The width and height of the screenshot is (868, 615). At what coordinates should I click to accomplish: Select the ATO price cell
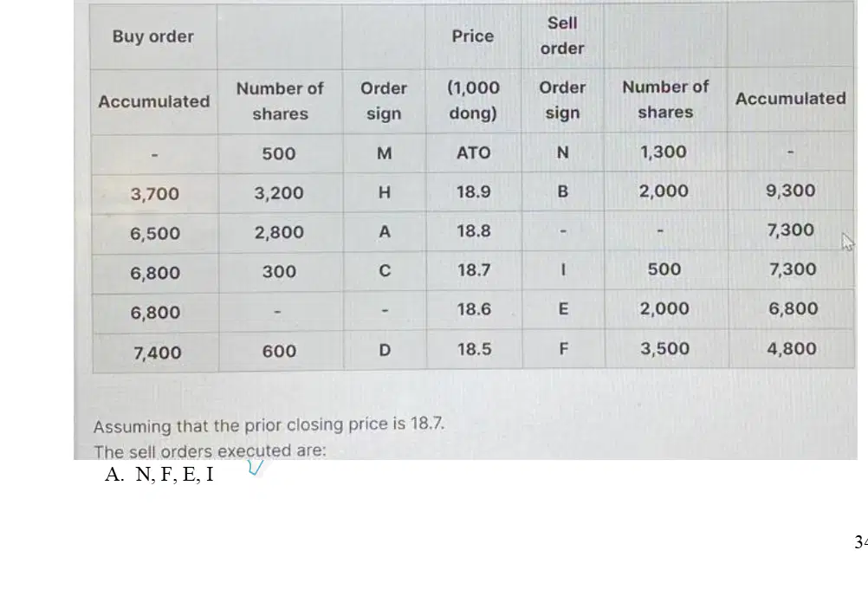[x=473, y=152]
